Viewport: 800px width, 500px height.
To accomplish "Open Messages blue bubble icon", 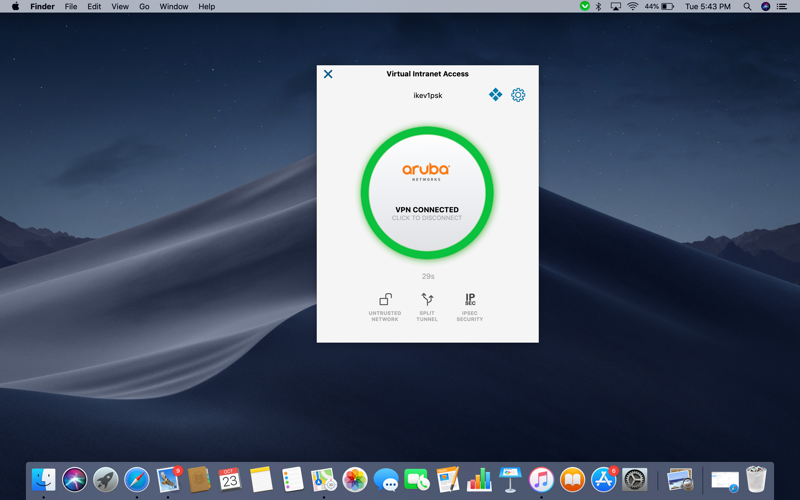I will click(386, 480).
